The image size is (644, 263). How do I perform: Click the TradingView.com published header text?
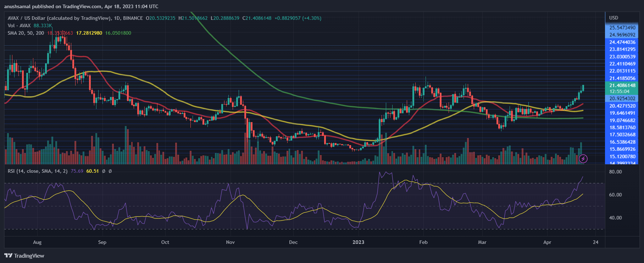click(x=81, y=6)
